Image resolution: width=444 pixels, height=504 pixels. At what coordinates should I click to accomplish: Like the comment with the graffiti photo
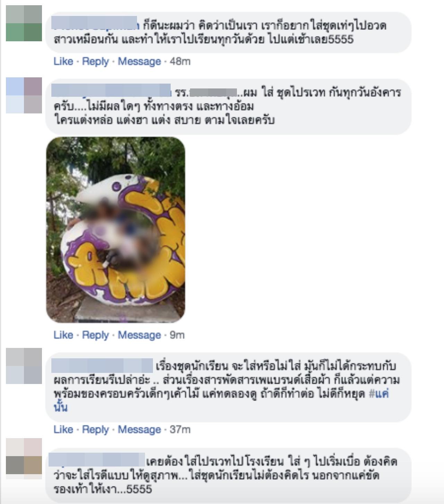click(63, 335)
